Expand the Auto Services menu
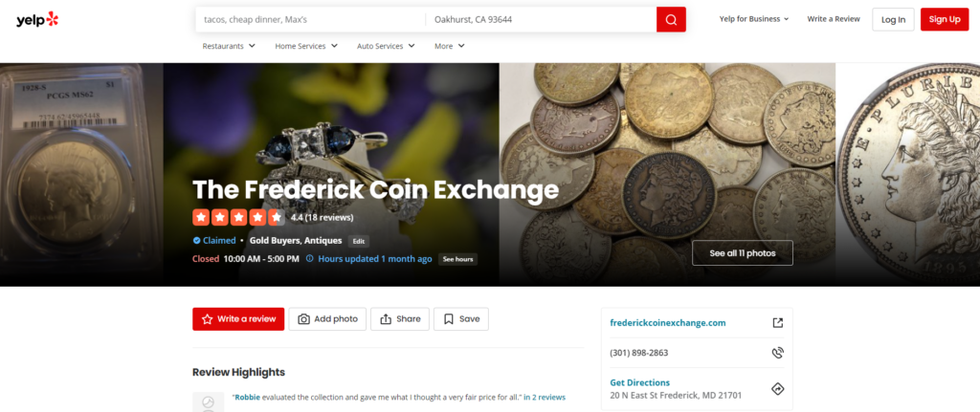Image resolution: width=980 pixels, height=412 pixels. [386, 46]
